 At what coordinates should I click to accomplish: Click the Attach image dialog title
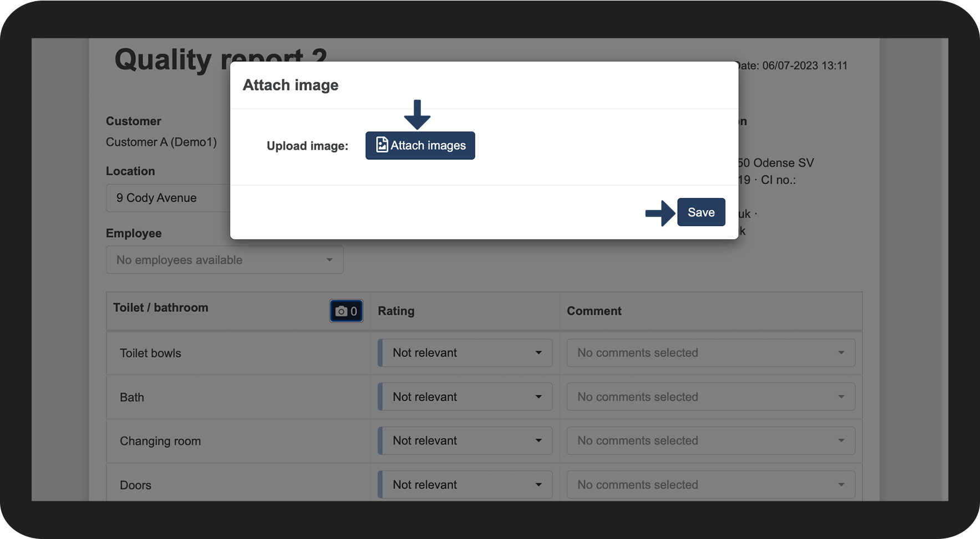click(291, 85)
